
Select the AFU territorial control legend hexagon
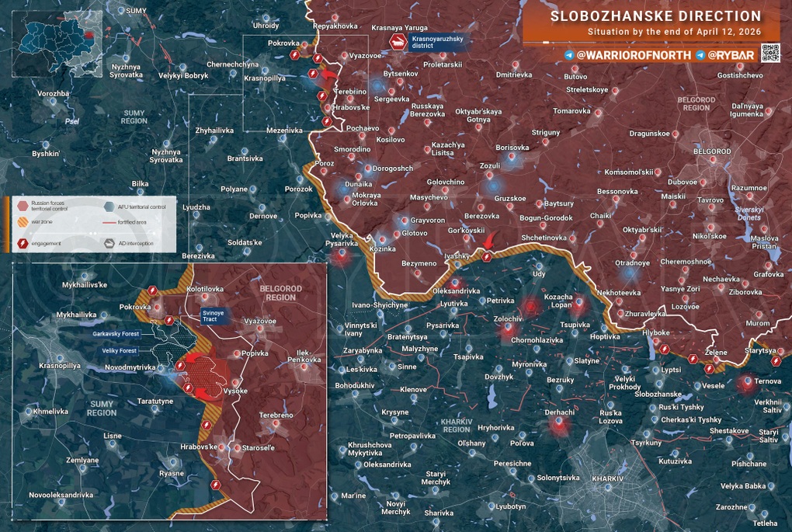109,206
